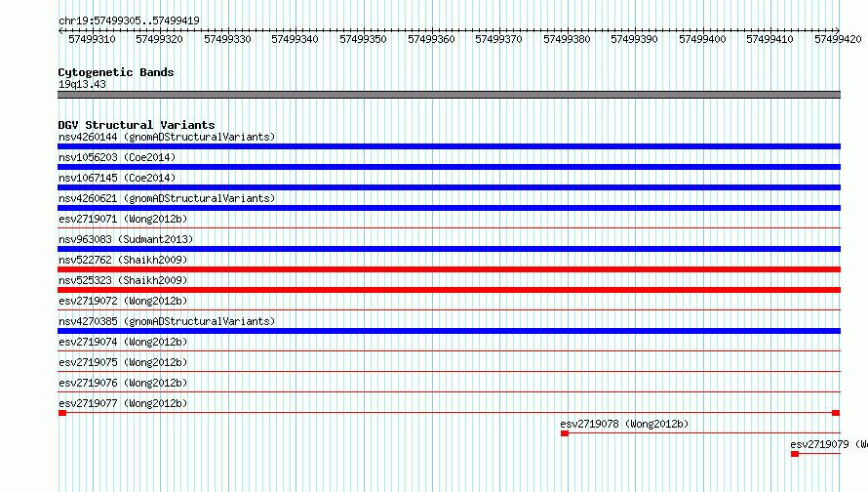Click the esv2719071 (Wong2012b) label
The width and height of the screenshot is (868, 492).
click(x=123, y=219)
